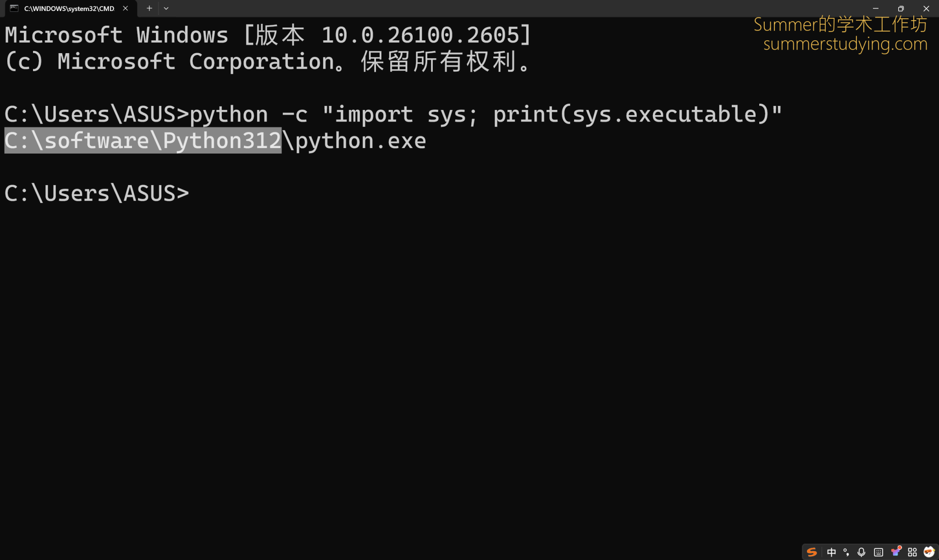Select the highlighted Python312 path text

point(142,140)
